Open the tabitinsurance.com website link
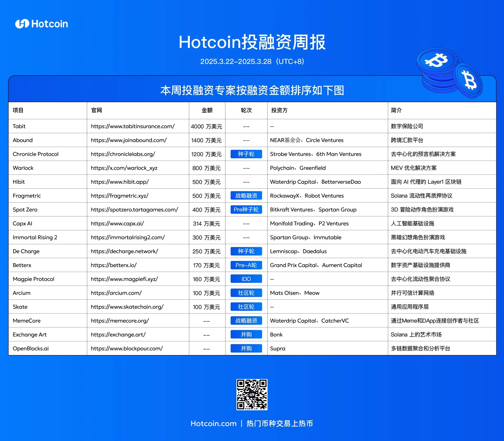Screen dimensions: 504x441 click(132, 126)
